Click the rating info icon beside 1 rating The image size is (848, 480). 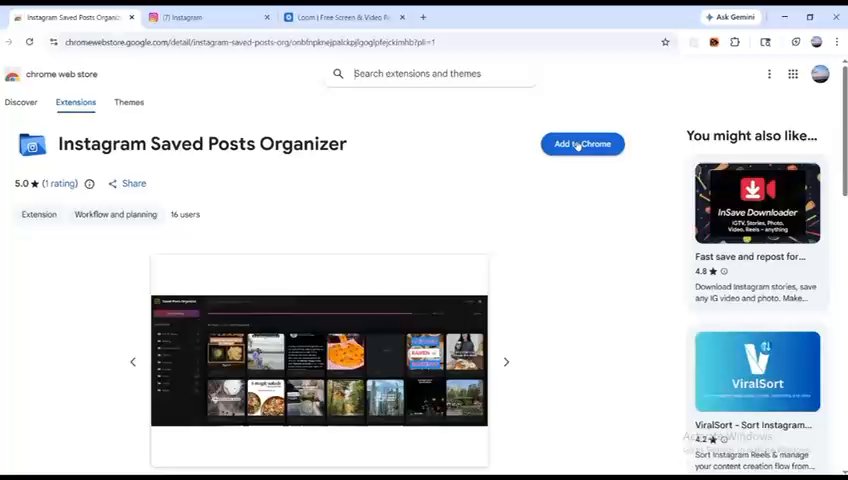point(90,184)
